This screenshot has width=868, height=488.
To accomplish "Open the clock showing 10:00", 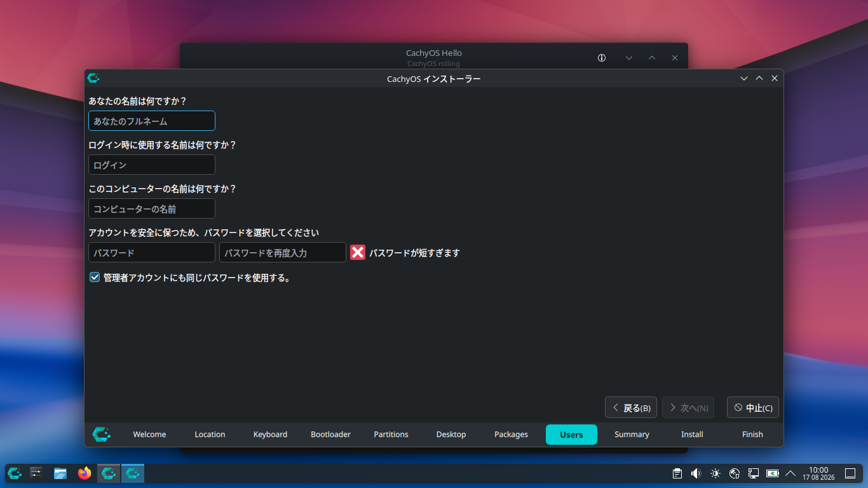I will (x=818, y=473).
